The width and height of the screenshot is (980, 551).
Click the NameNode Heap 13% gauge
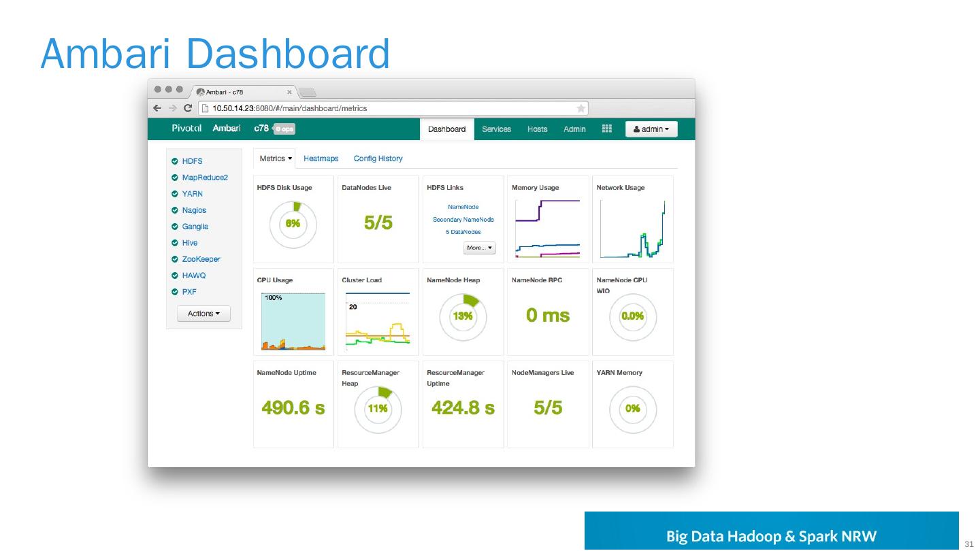tap(463, 316)
